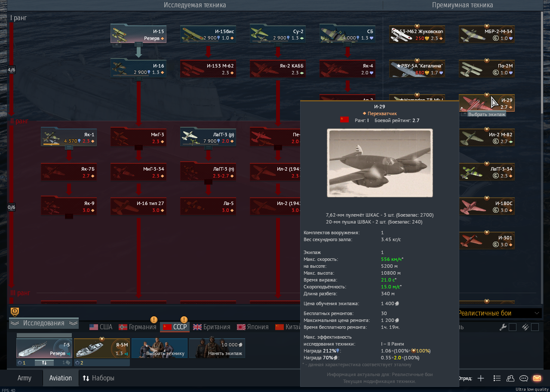Screen dimensions: 550x392
Task: Click the alert badge above Германия
Action: point(154,319)
